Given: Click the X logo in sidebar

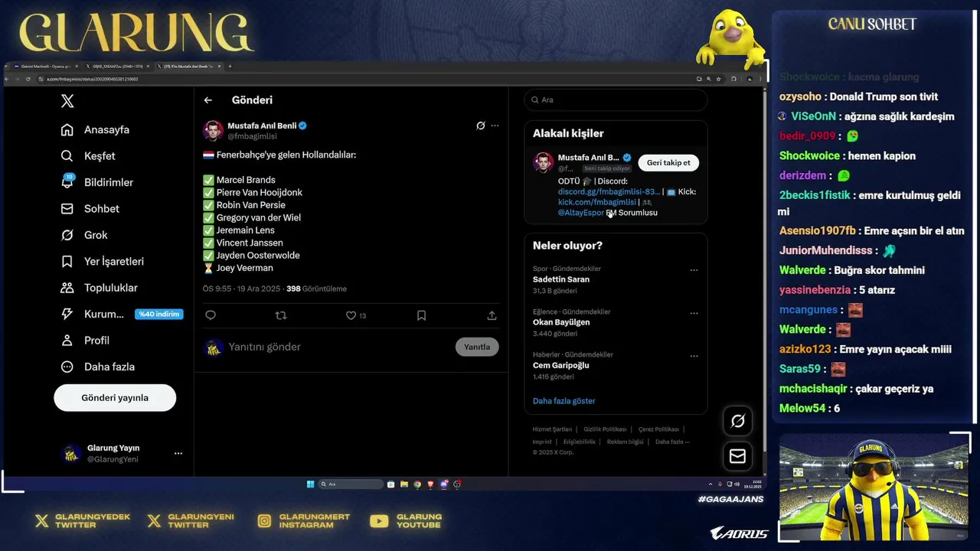Looking at the screenshot, I should (x=67, y=101).
